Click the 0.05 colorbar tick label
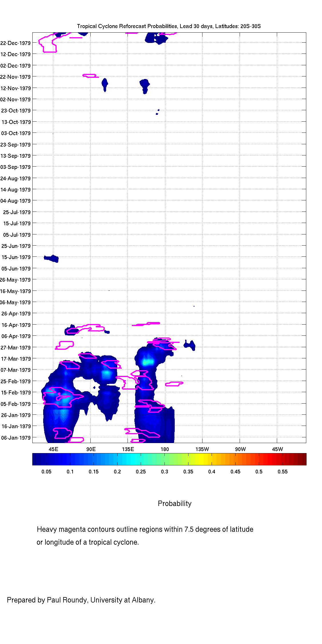 tap(46, 472)
